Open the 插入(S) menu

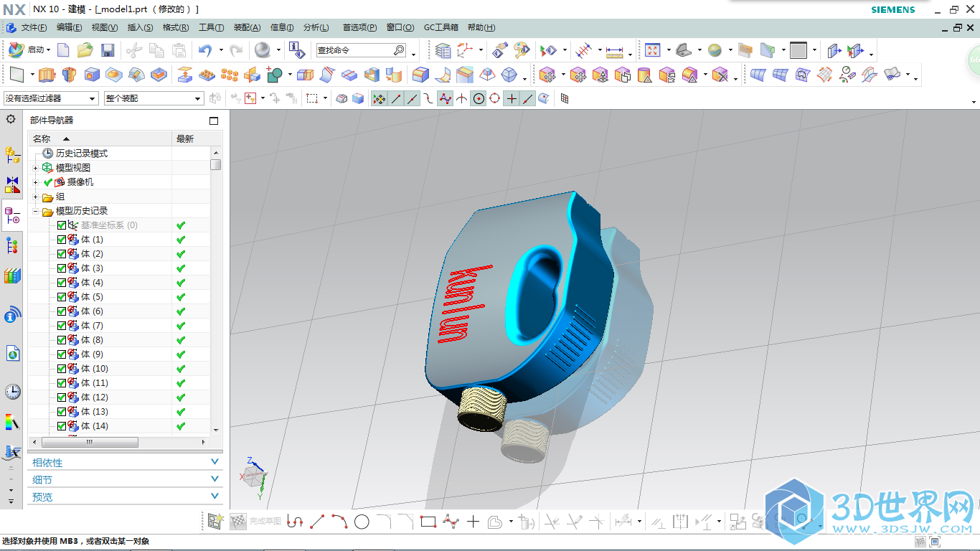coord(140,27)
